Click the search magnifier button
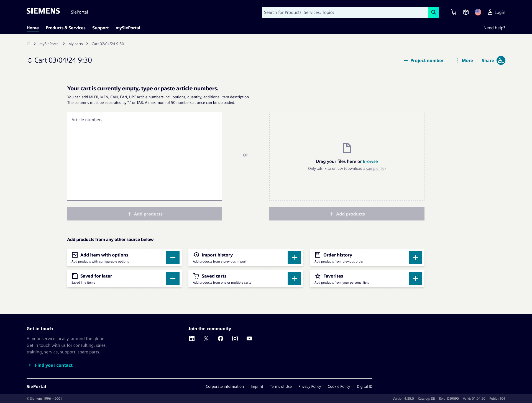The width and height of the screenshot is (532, 403). point(433,12)
